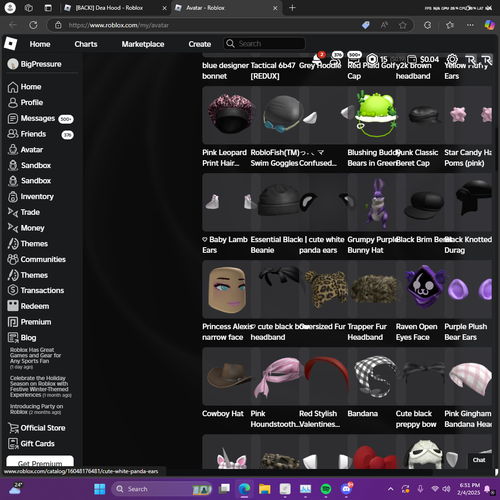Open Trade in the sidebar
The width and height of the screenshot is (500, 500).
click(x=24, y=212)
